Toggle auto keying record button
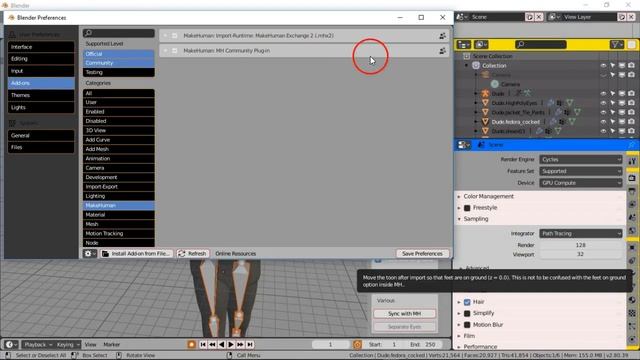The height and width of the screenshot is (360, 640). point(191,344)
